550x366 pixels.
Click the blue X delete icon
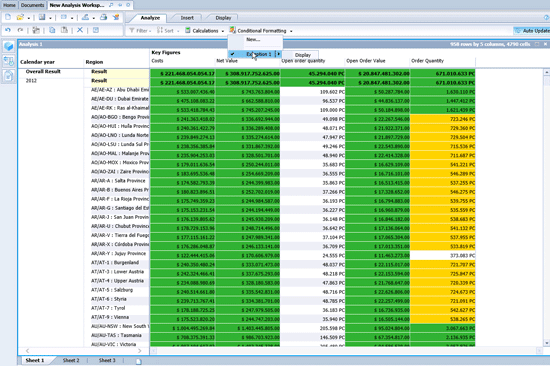80,30
